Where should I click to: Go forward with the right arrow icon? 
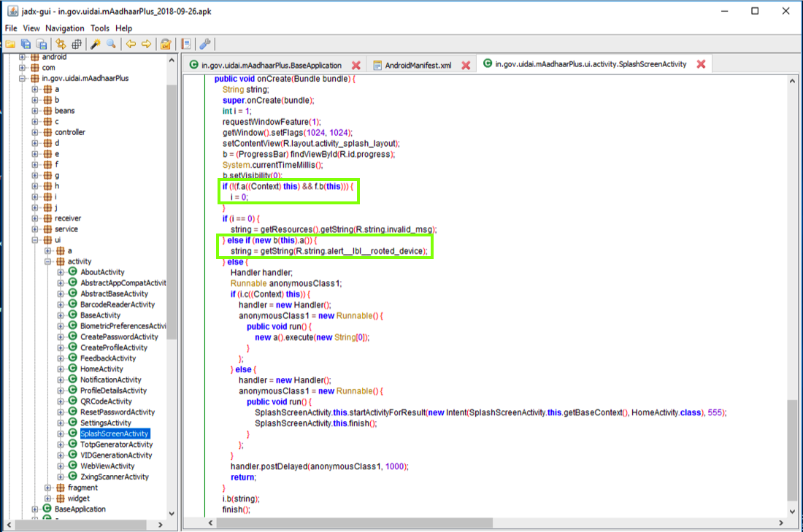click(x=147, y=44)
